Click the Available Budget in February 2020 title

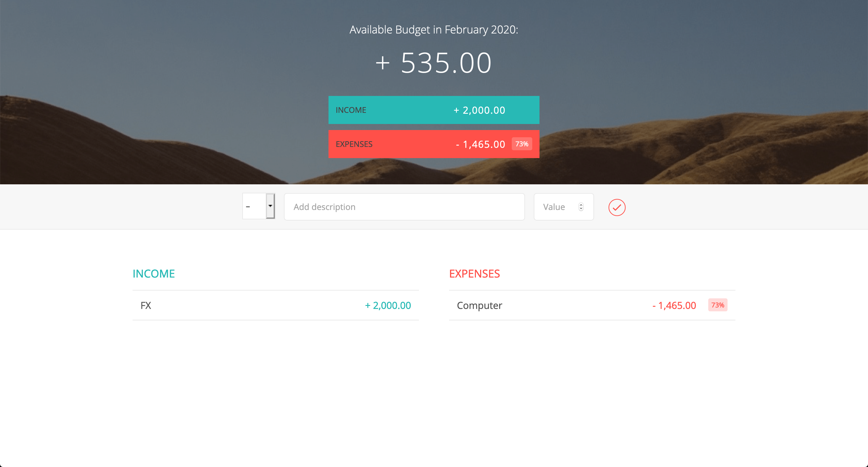point(434,30)
